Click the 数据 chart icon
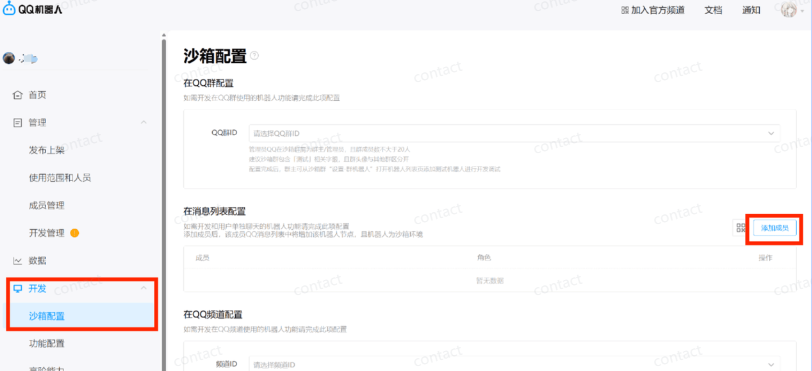 tap(18, 261)
